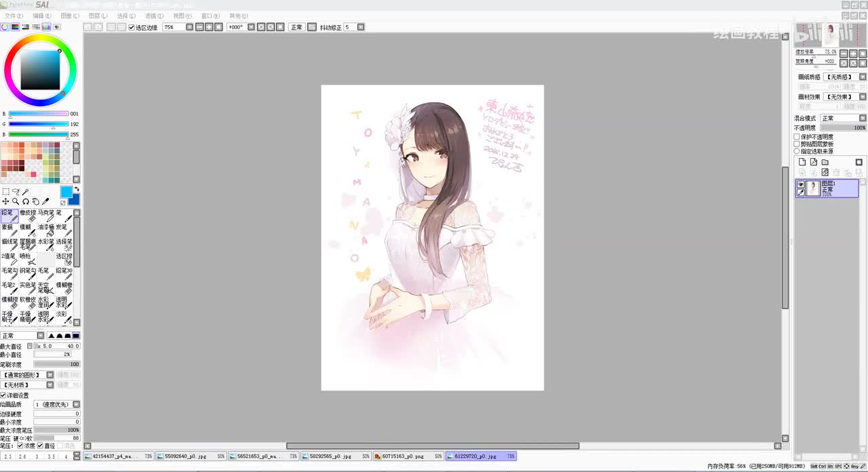The width and height of the screenshot is (868, 472).
Task: Select the lasso selection tool
Action: [x=16, y=192]
